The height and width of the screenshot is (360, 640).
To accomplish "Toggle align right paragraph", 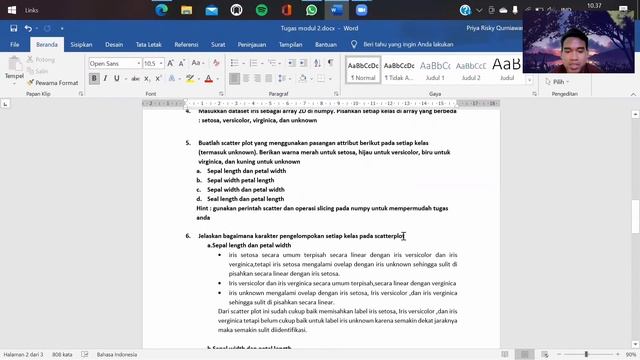I will 257,78.
